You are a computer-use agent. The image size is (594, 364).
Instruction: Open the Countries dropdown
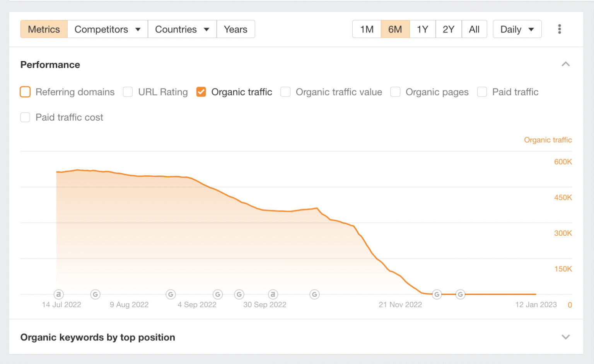(182, 29)
